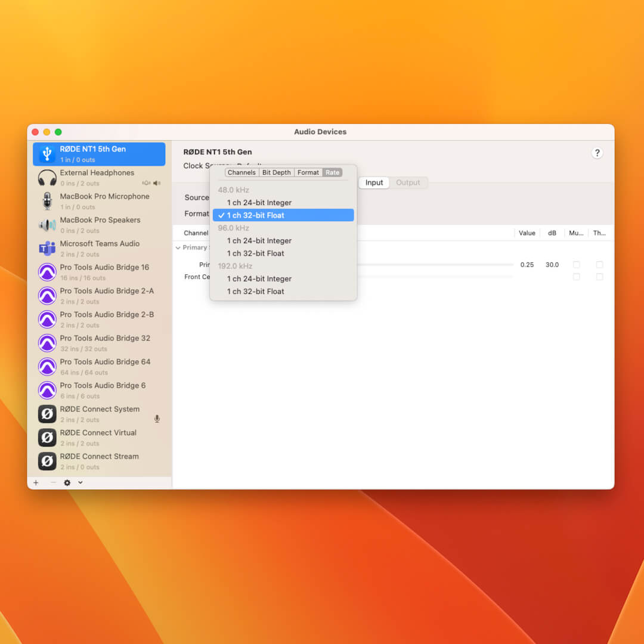Click the USB icon for RØDE NT1 5th Gen
Screen dimensions: 644x644
click(x=47, y=154)
